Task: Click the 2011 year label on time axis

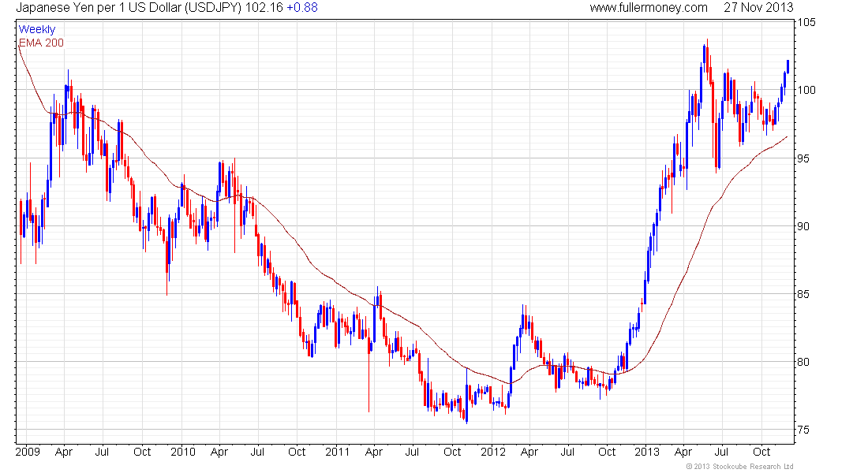Action: (x=338, y=452)
